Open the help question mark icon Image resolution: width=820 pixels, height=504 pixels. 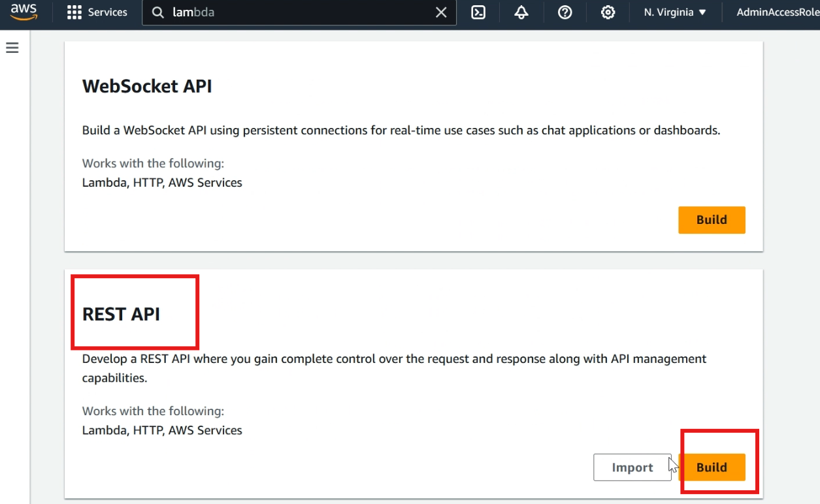coord(565,12)
